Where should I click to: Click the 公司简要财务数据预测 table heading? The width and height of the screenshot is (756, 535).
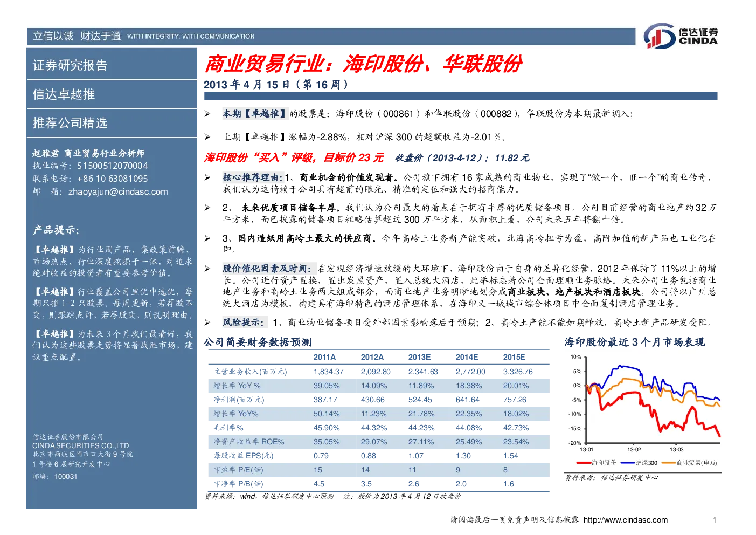coord(258,342)
